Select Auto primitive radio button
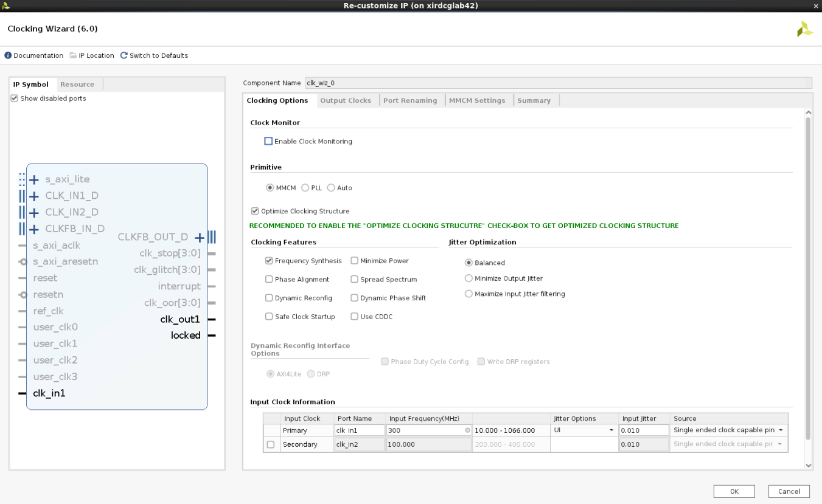 (x=331, y=188)
